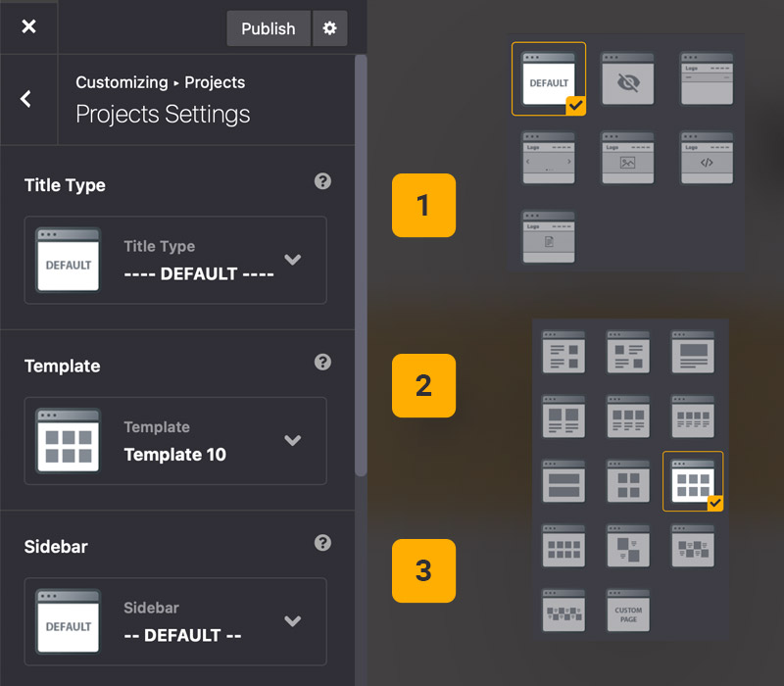
Task: Select the checked DEFAULT title type option
Action: (x=549, y=79)
